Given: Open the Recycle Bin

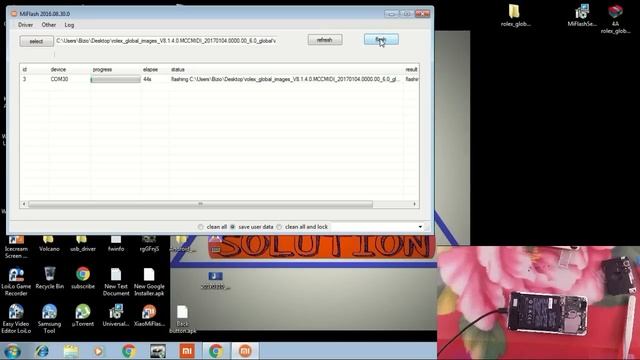Looking at the screenshot, I should [49, 278].
